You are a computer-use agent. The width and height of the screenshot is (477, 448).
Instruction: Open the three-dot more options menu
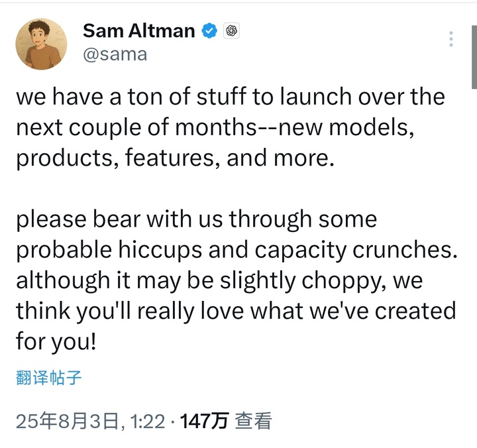[x=451, y=39]
